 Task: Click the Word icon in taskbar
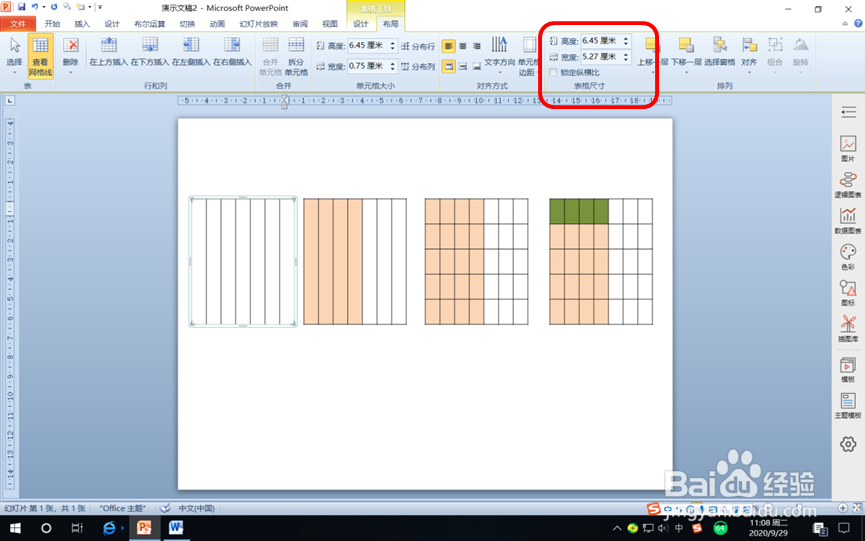tap(176, 528)
